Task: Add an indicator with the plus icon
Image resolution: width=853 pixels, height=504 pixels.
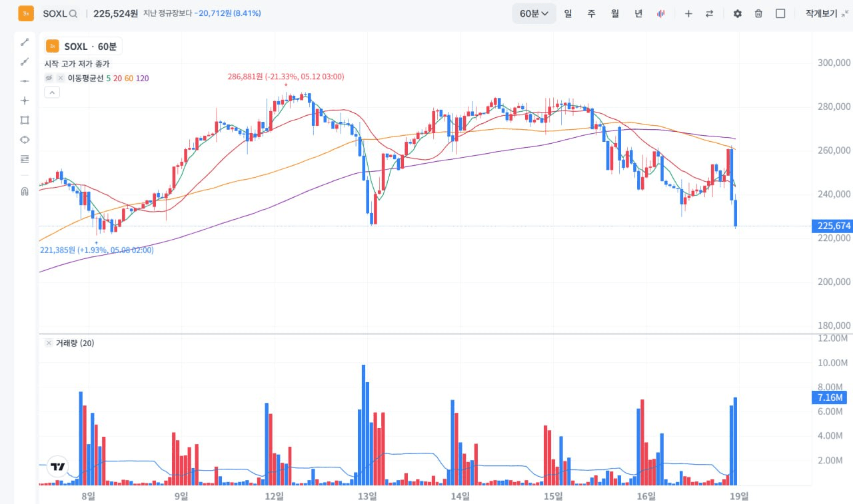Action: click(x=688, y=13)
